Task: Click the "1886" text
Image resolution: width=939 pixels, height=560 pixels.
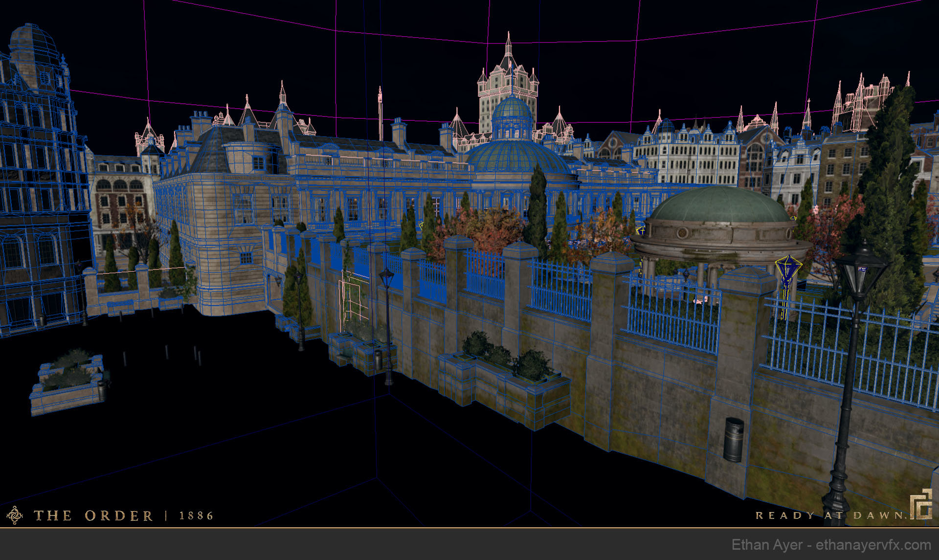Action: [x=196, y=515]
